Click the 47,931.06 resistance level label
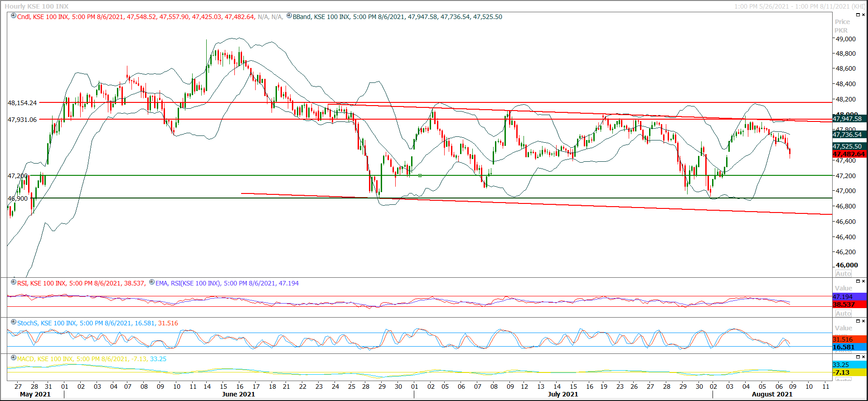The width and height of the screenshot is (868, 401). [x=22, y=120]
